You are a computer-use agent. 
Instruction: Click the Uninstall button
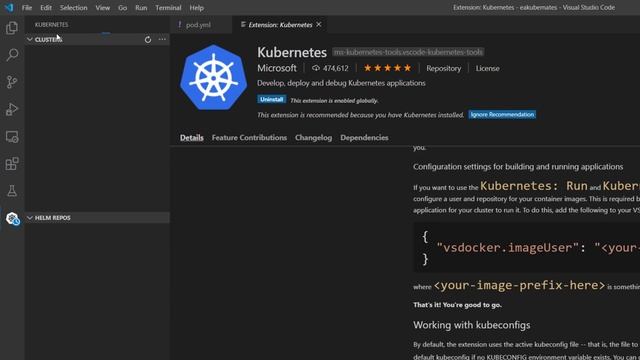click(271, 100)
